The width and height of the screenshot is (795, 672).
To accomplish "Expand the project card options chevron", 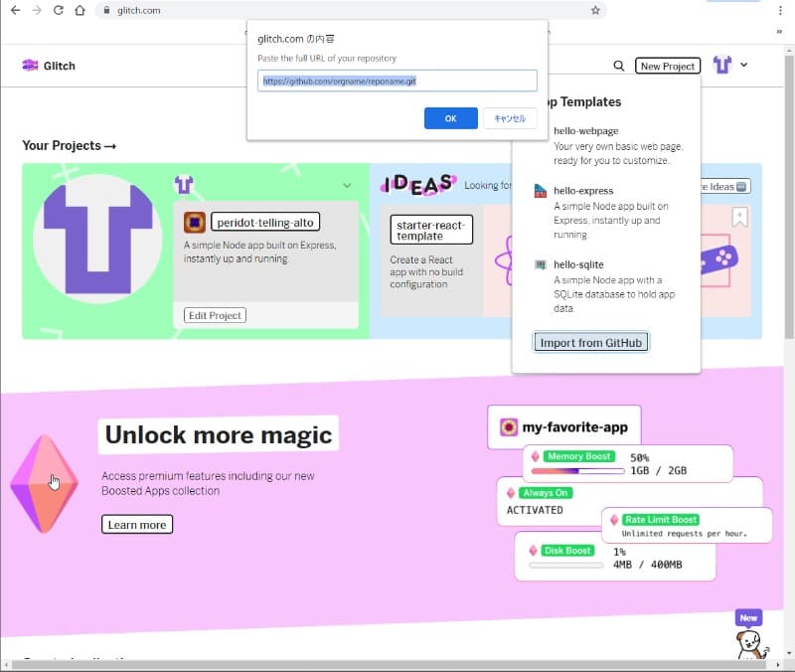I will pyautogui.click(x=347, y=185).
